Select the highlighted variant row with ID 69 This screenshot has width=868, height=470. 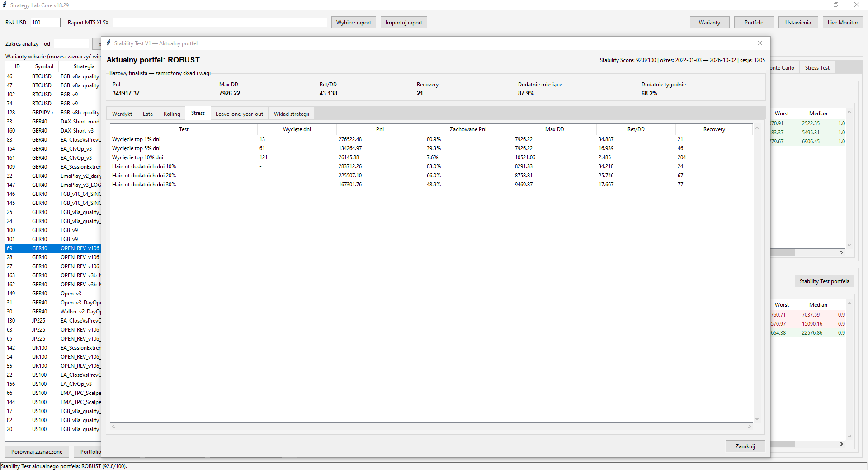(53, 248)
